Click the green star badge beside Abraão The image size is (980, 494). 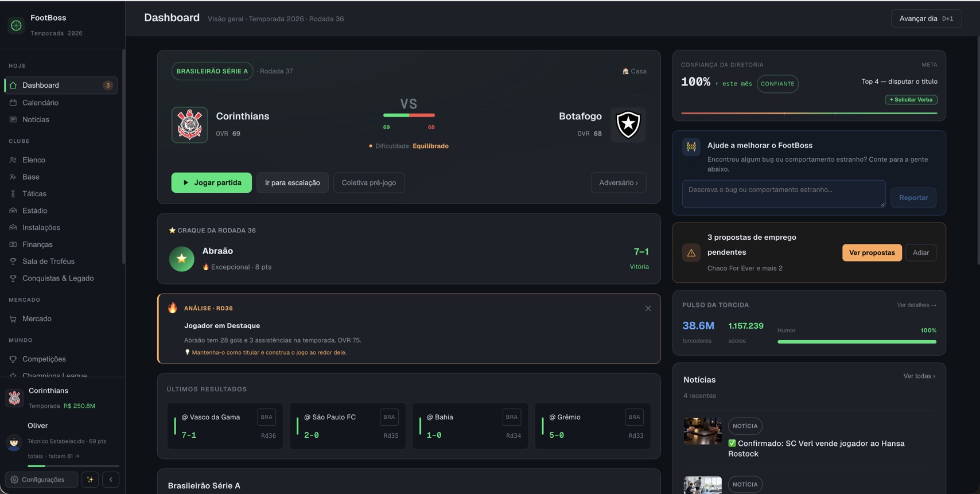181,259
